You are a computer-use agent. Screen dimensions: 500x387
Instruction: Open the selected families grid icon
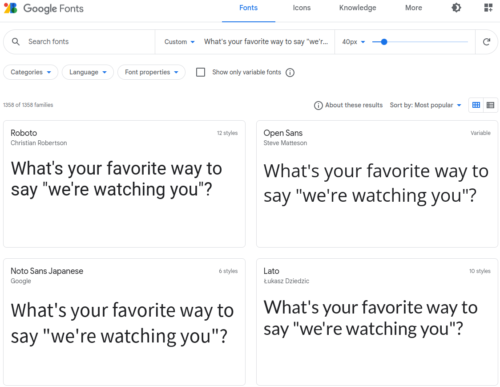click(x=488, y=8)
